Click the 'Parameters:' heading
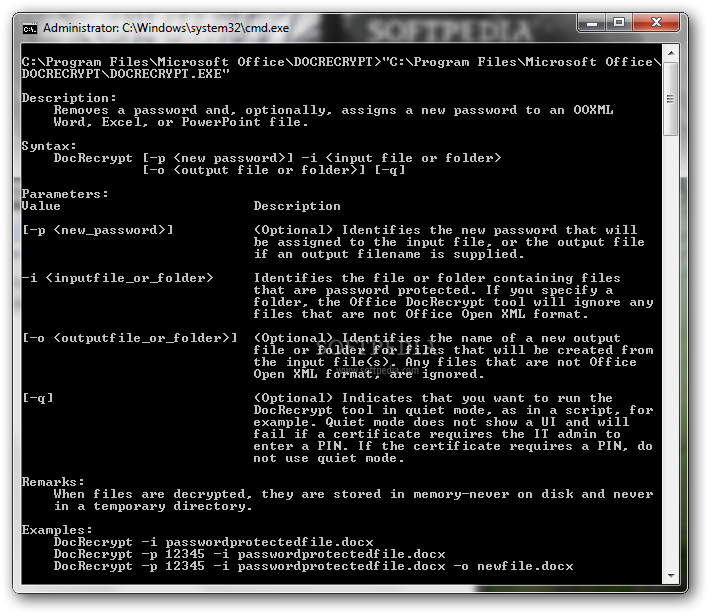This screenshot has width=709, height=614. [x=65, y=194]
